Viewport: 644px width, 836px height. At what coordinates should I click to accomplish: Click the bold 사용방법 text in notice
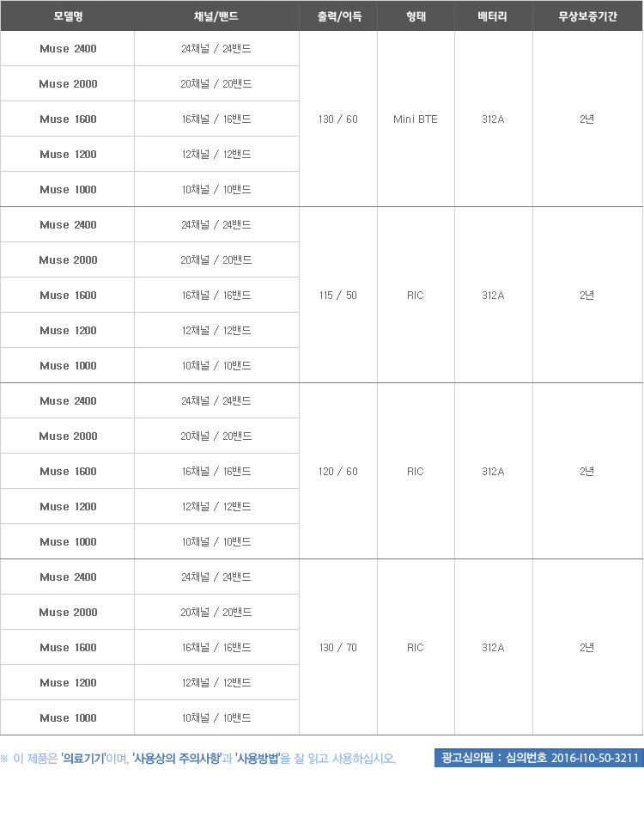click(x=258, y=758)
